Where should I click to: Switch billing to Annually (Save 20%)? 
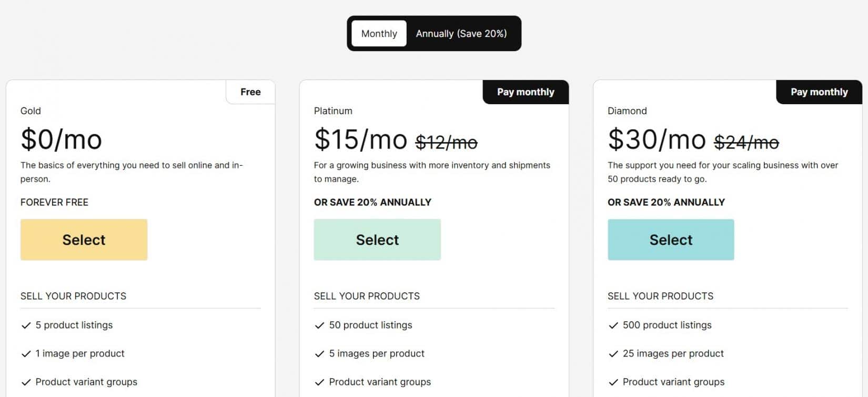tap(461, 34)
